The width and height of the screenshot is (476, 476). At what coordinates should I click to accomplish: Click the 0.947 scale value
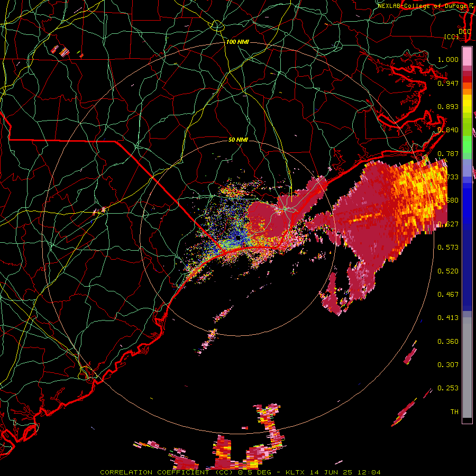[448, 83]
